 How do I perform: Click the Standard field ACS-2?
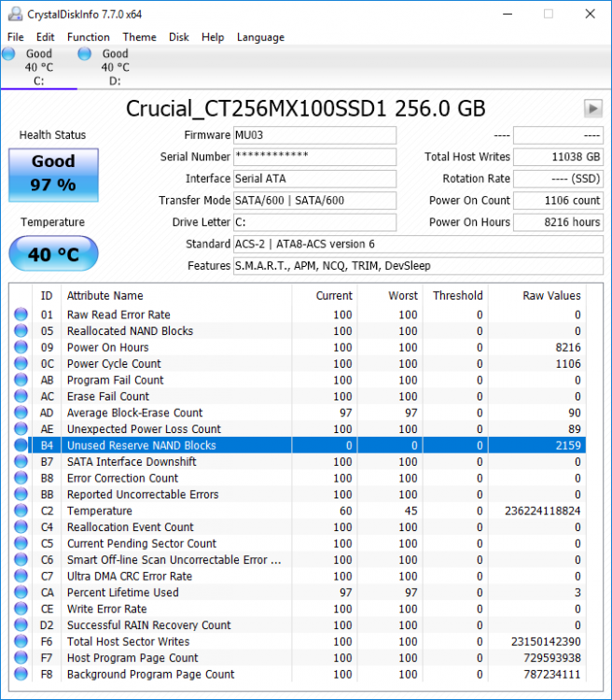coord(418,245)
